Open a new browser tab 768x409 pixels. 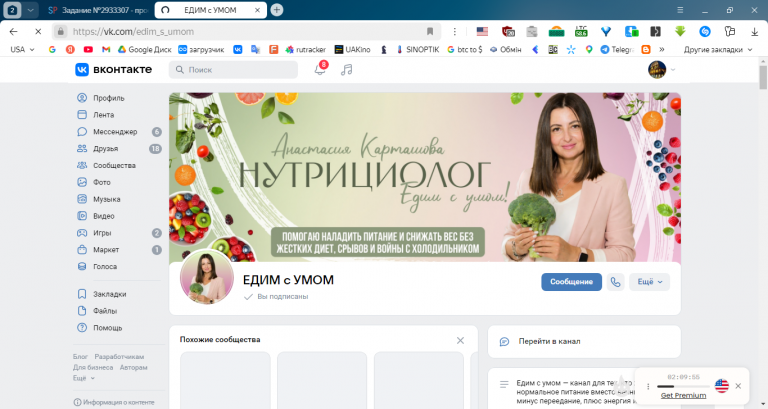pos(277,10)
